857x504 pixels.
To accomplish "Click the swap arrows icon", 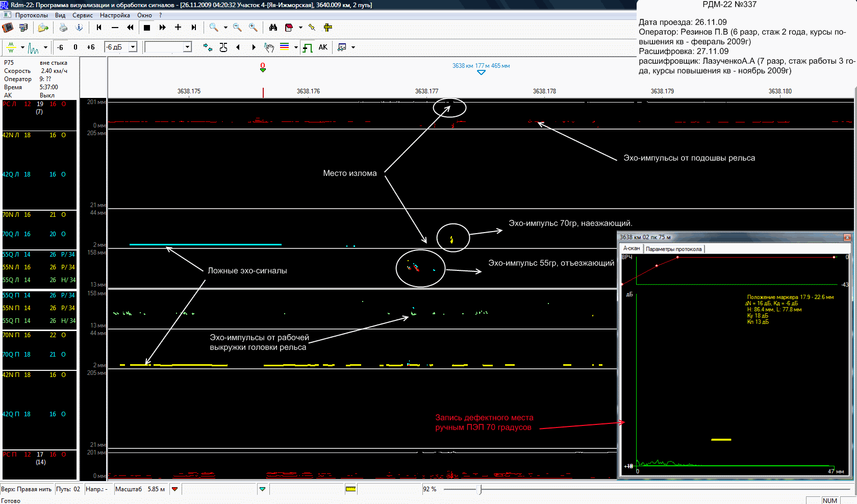I will tap(207, 47).
